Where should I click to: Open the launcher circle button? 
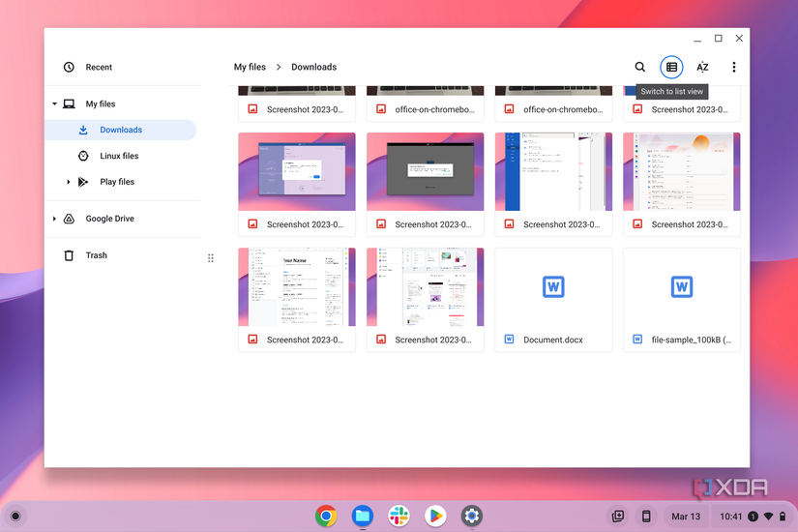point(15,517)
